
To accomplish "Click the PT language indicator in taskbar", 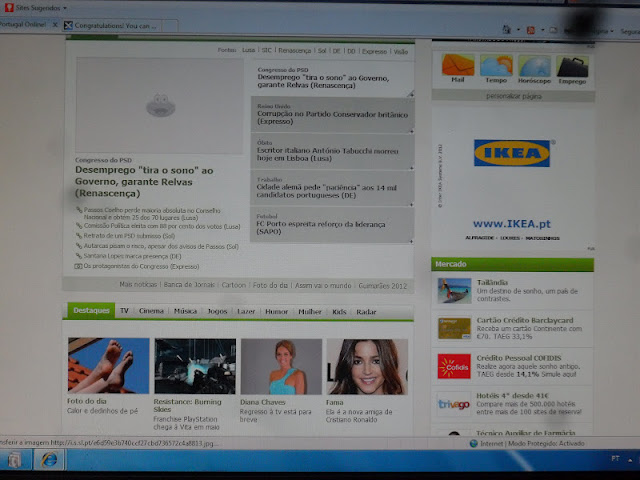I will coord(615,459).
